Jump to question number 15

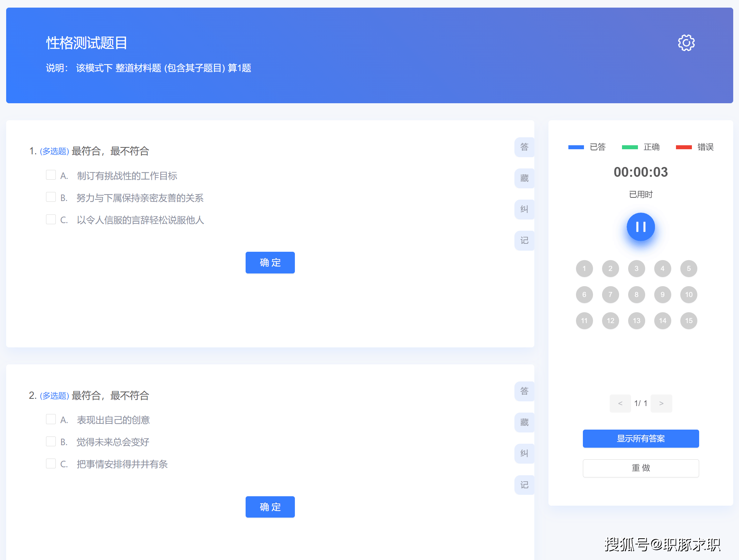click(689, 321)
